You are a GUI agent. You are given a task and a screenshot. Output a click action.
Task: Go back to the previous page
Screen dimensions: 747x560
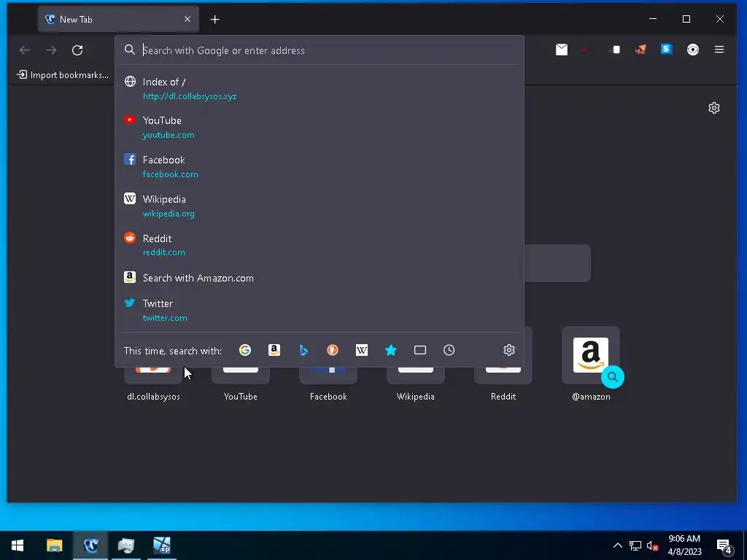point(25,50)
